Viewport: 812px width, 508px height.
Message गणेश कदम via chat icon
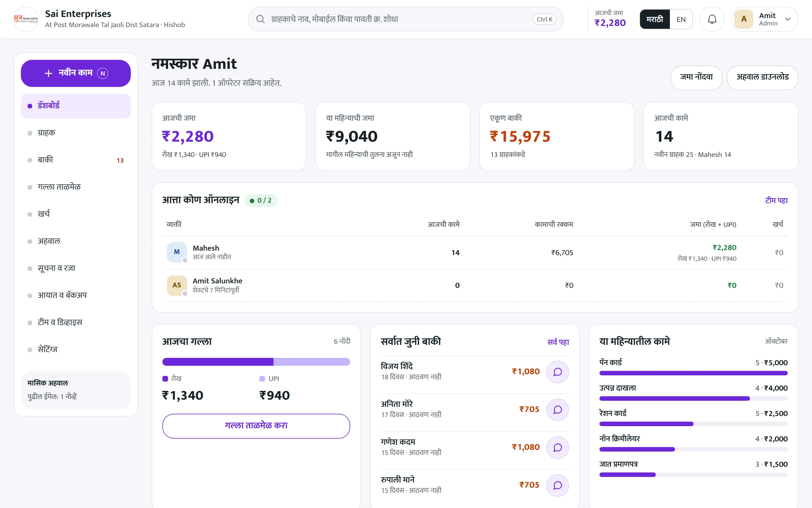point(557,447)
